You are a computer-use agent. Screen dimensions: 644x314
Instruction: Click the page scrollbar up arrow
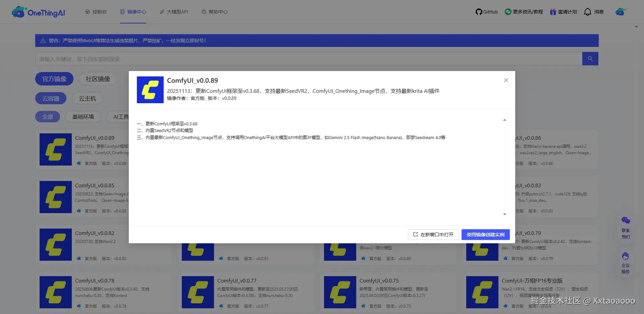pyautogui.click(x=636, y=26)
